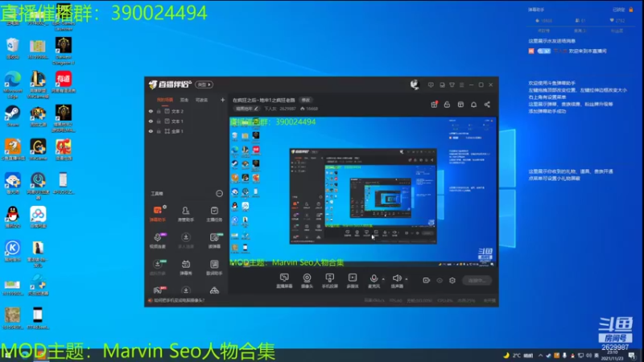Open the notification bell icon

(473, 105)
